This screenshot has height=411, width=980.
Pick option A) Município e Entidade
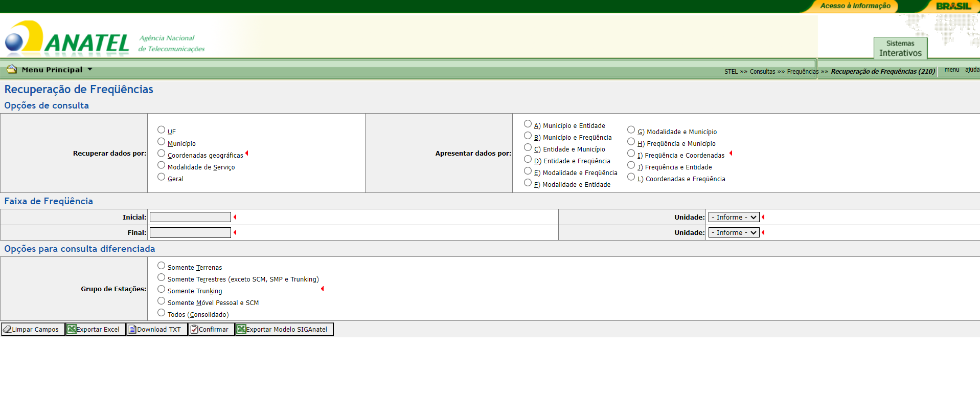click(x=528, y=124)
